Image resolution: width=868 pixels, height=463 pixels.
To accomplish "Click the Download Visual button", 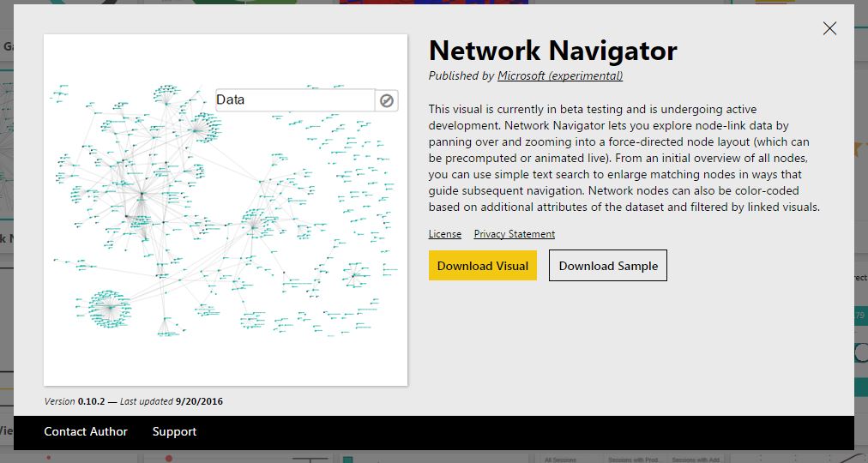I will (483, 266).
